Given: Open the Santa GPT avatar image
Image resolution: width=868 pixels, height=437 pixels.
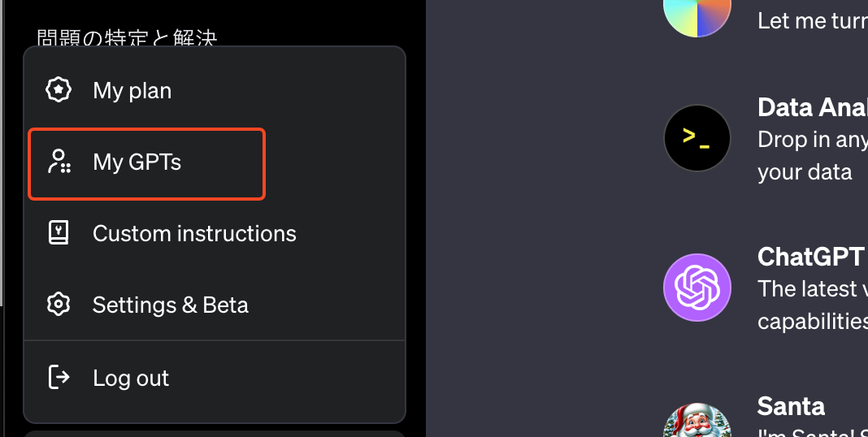Looking at the screenshot, I should tap(697, 420).
